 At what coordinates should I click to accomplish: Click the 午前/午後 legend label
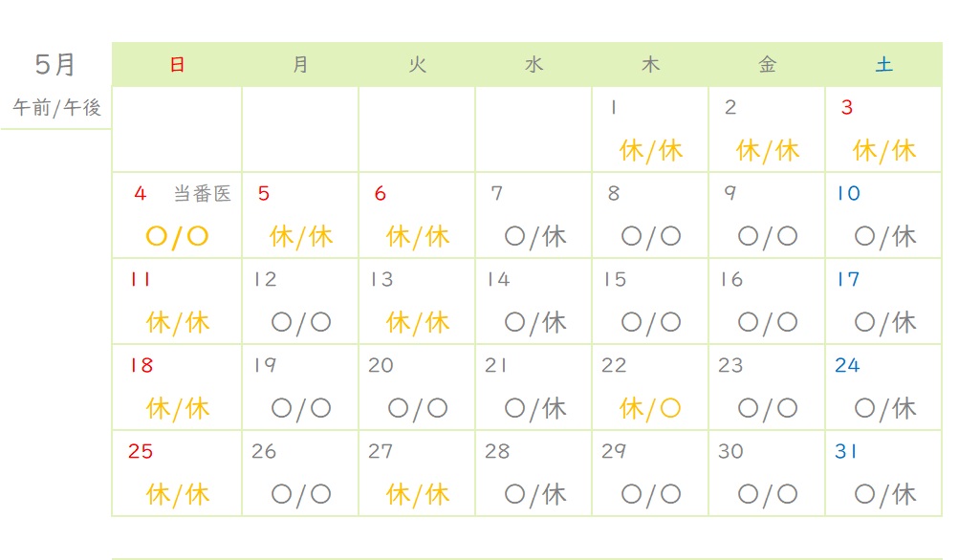tap(56, 107)
